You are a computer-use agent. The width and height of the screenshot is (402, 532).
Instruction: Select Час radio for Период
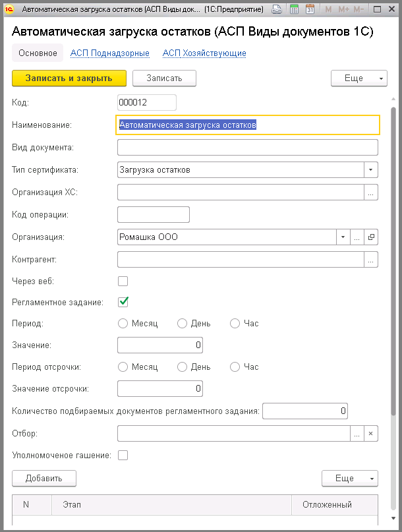coord(235,323)
